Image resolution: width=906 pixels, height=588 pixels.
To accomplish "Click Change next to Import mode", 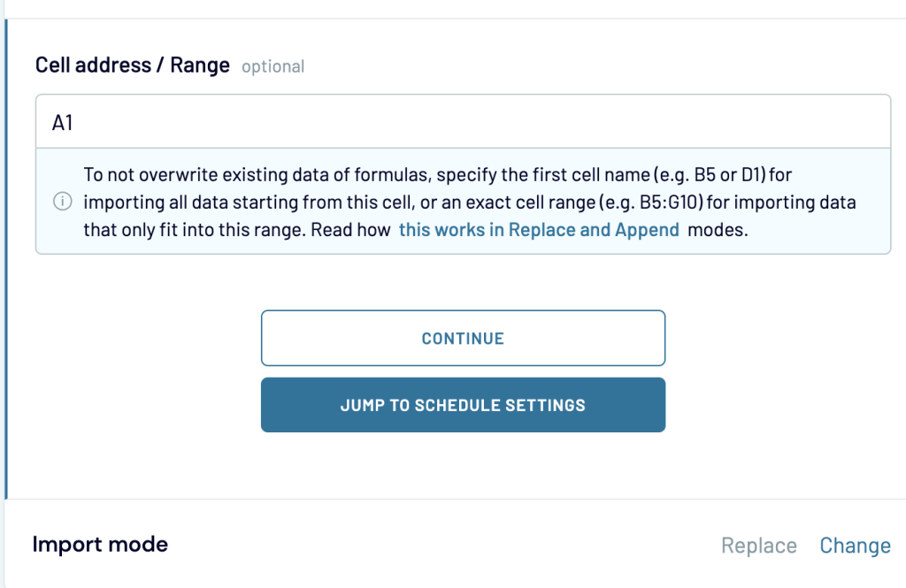I will [x=855, y=546].
